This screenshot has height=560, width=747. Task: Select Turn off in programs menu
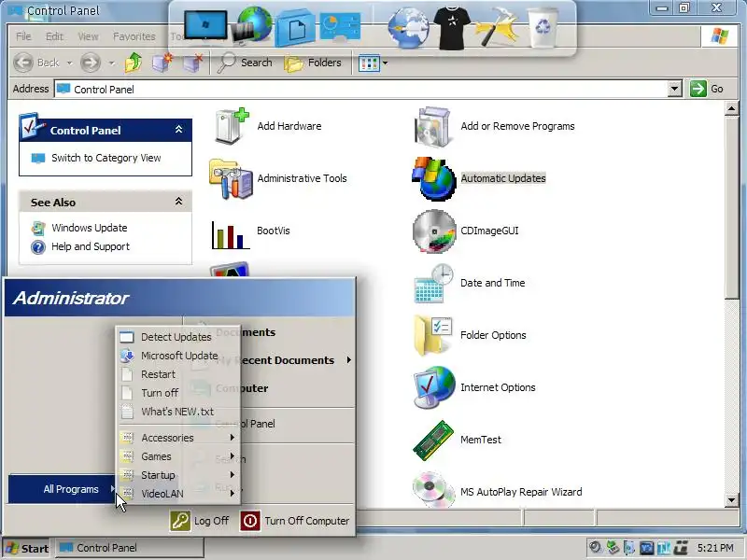click(178, 393)
